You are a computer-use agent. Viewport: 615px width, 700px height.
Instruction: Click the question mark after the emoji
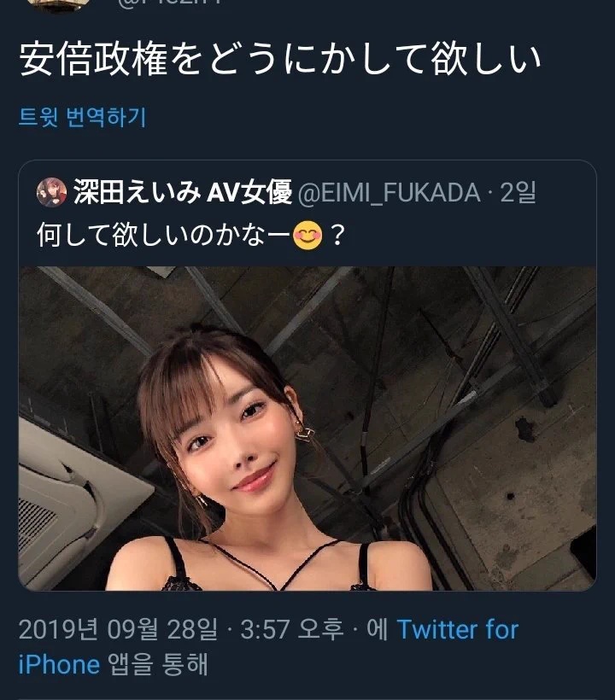click(337, 236)
